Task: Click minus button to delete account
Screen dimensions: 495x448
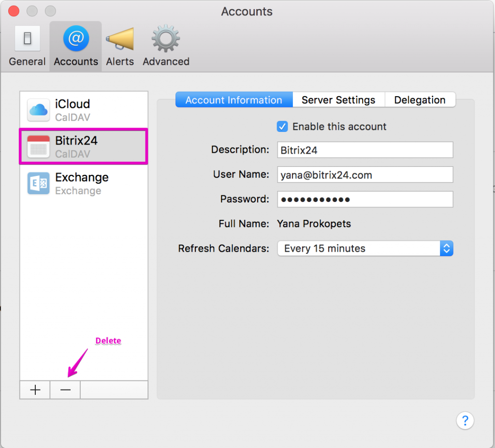Action: pyautogui.click(x=65, y=390)
